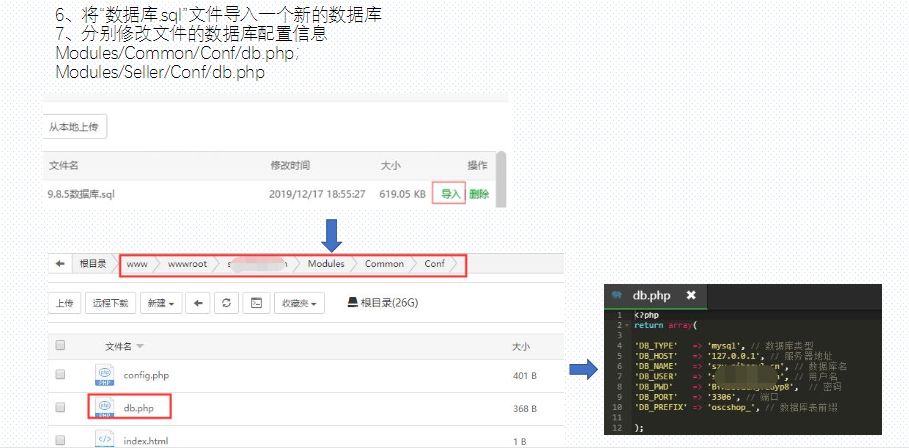Click the 619.05 KB size value
Image resolution: width=909 pixels, height=448 pixels.
tap(403, 194)
